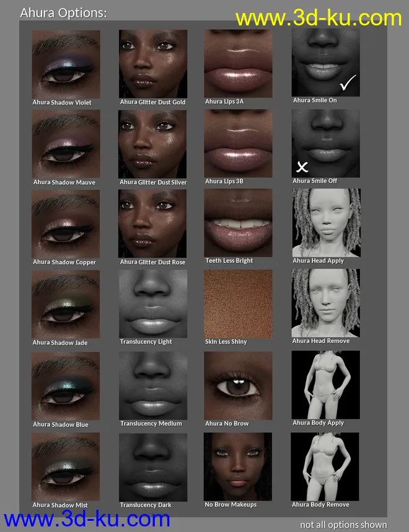Select the Translucency Medium preset

pyautogui.click(x=152, y=386)
